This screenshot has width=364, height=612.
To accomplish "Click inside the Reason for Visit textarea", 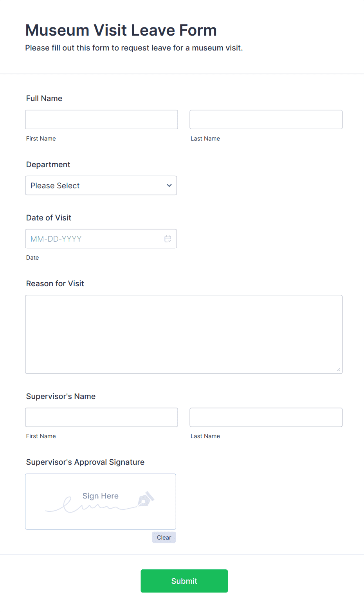I will click(x=184, y=334).
